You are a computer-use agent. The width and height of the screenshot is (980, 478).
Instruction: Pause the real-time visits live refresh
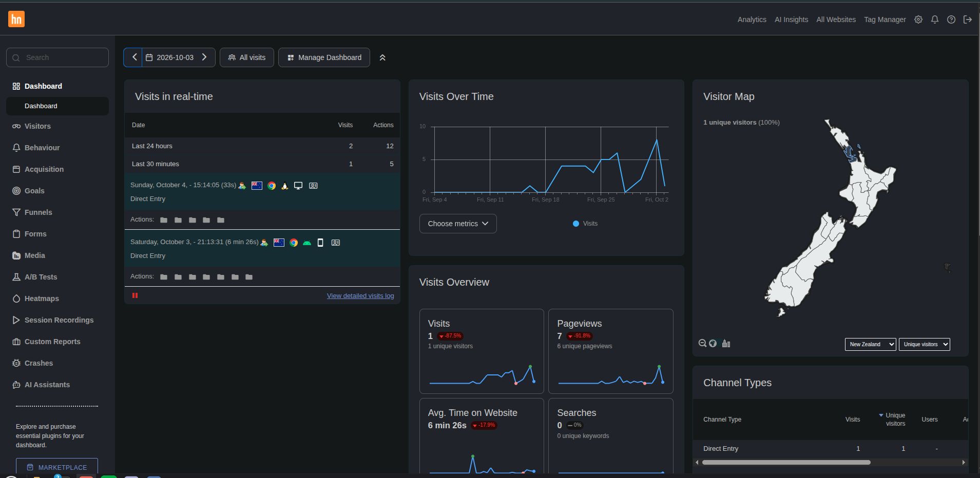click(x=135, y=295)
